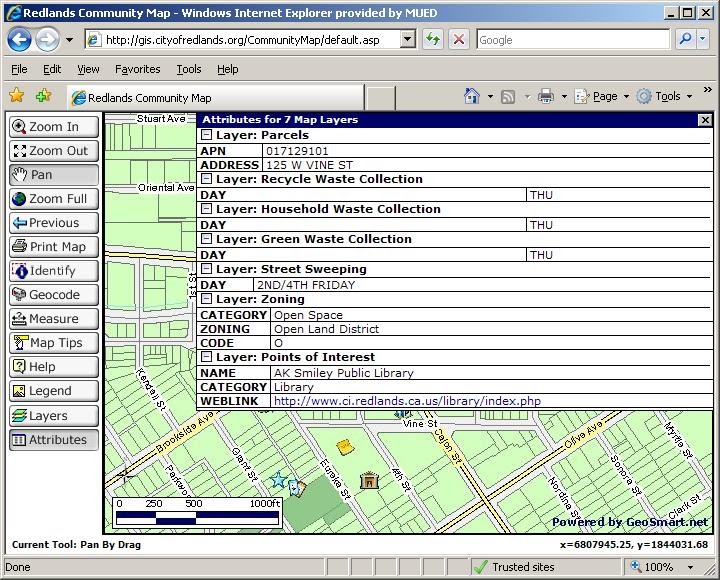The image size is (720, 580).
Task: Select the Measure tool
Action: pos(54,319)
